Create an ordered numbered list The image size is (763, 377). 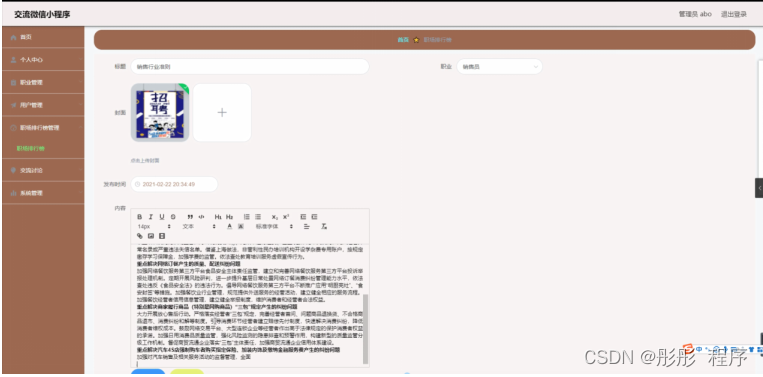click(247, 217)
